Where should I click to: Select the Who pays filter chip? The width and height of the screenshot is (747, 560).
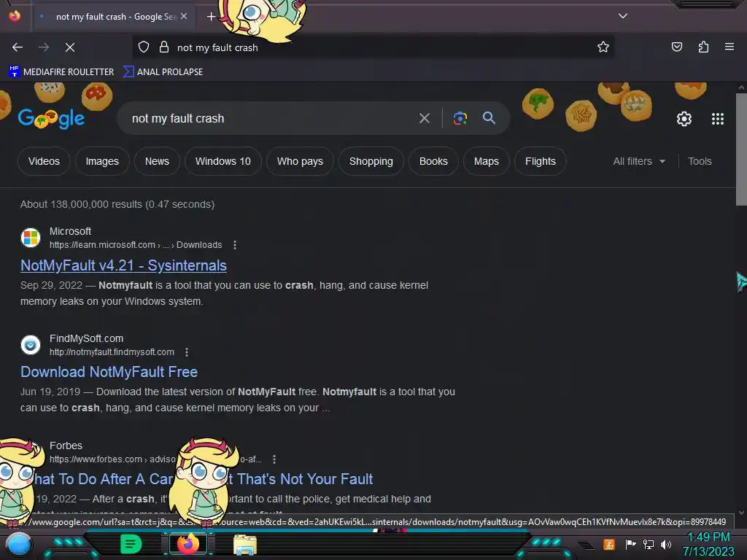(300, 161)
